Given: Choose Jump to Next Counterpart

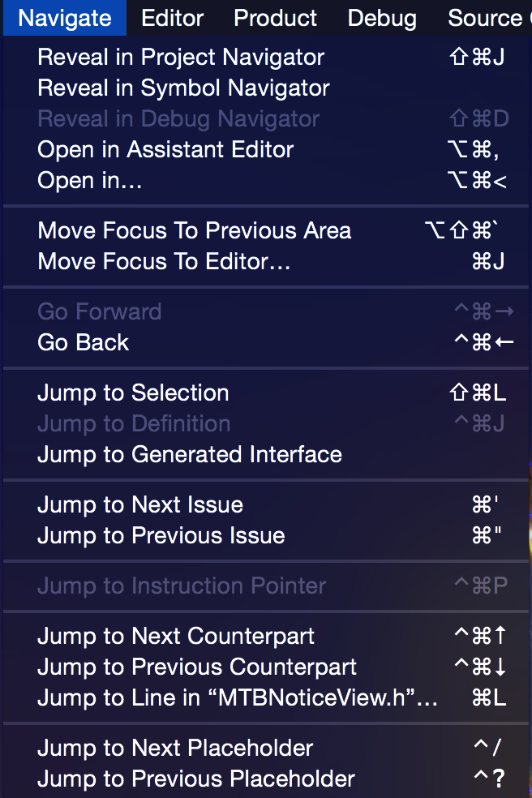Looking at the screenshot, I should click(176, 637).
